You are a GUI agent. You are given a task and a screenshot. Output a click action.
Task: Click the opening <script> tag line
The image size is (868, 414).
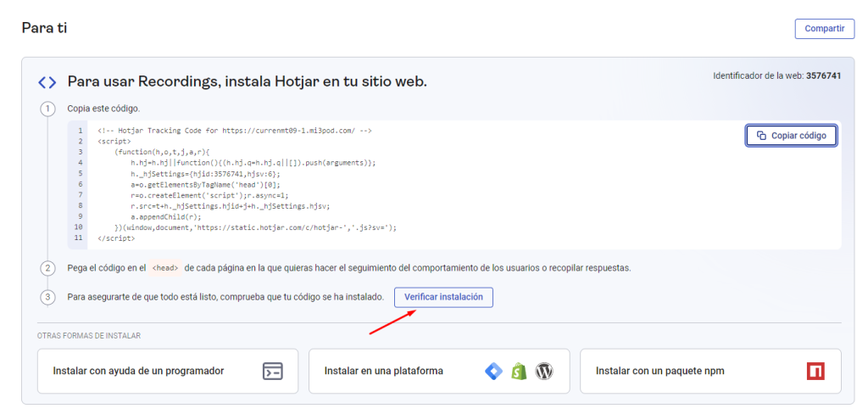114,142
